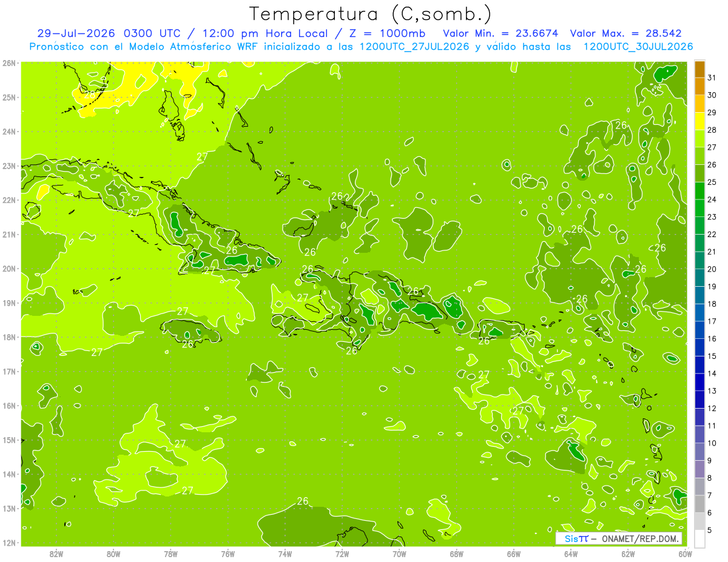Click the longitude axis label '80W'
The width and height of the screenshot is (728, 562).
[113, 554]
